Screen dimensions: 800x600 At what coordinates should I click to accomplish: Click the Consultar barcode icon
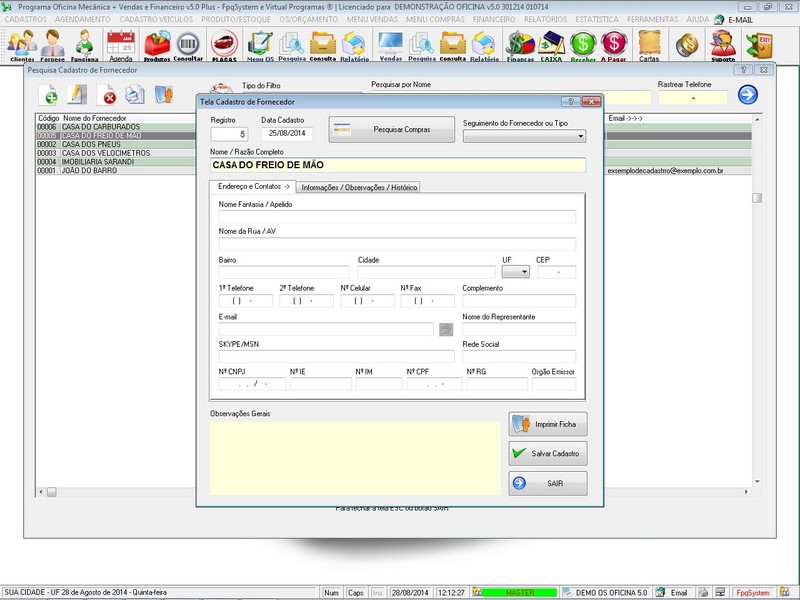pos(188,45)
